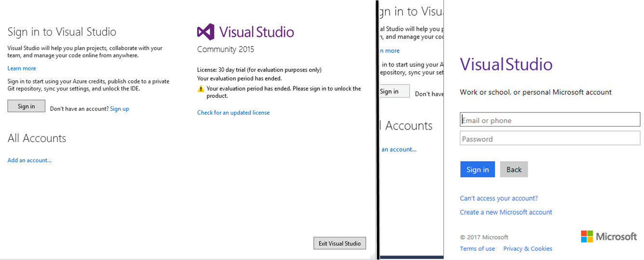Open the fully visible Learn more link
Viewport: 644px width, 260px height.
[22, 68]
